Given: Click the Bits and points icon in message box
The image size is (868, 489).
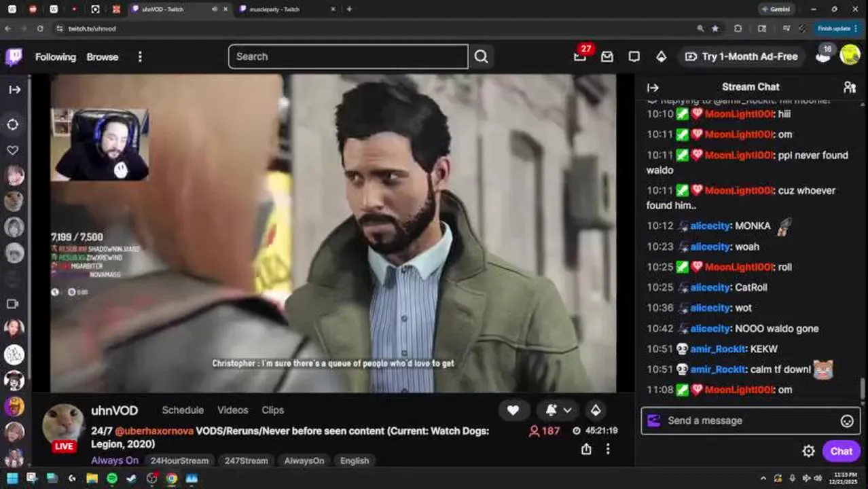Looking at the screenshot, I should [654, 420].
